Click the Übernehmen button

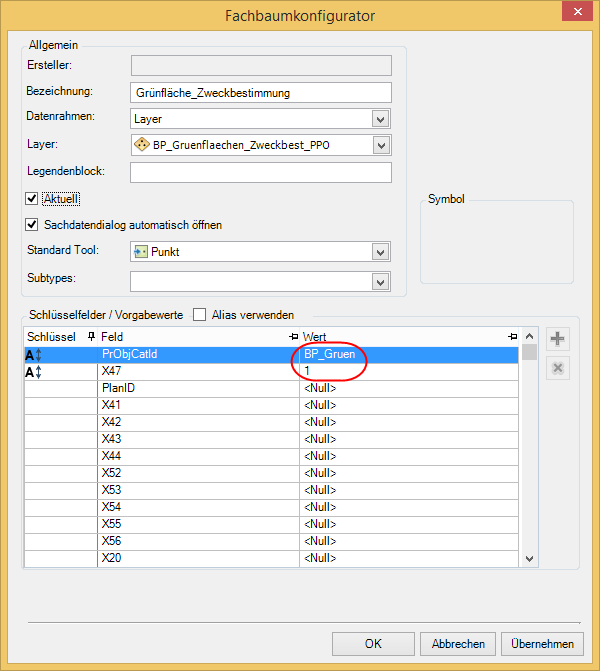[x=542, y=644]
